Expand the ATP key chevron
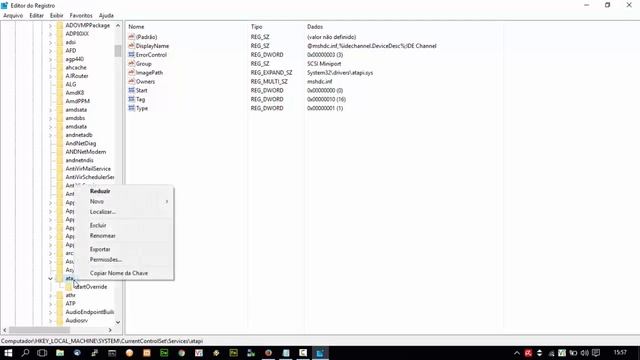Screen dimensions: 640x360 50,304
